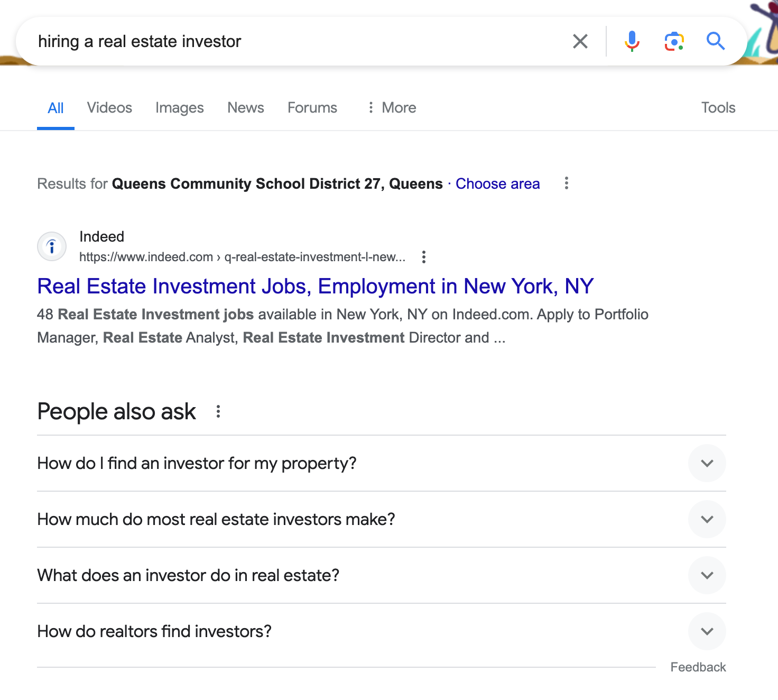This screenshot has width=778, height=700.
Task: Click the Choose area link
Action: [497, 183]
